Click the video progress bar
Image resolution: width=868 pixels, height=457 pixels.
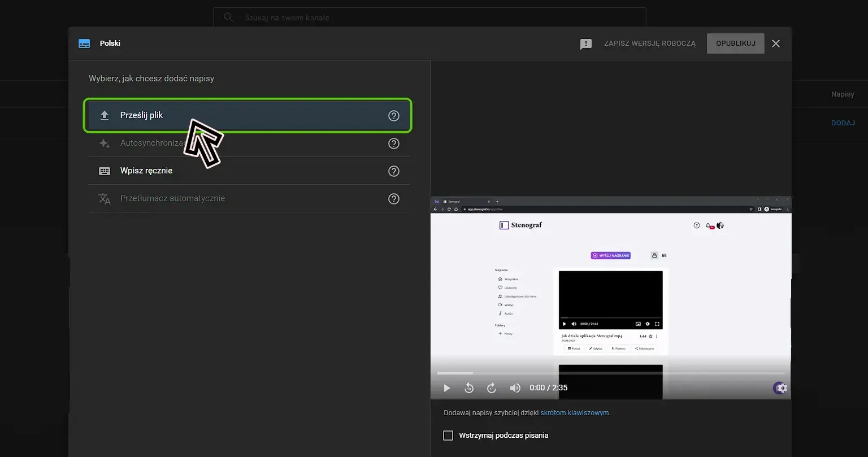point(610,373)
